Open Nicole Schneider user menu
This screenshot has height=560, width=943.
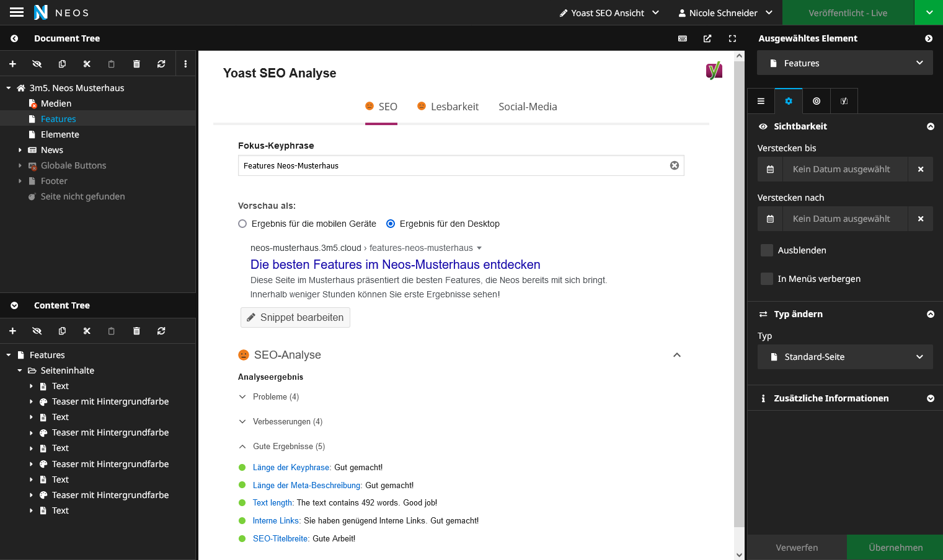click(725, 12)
